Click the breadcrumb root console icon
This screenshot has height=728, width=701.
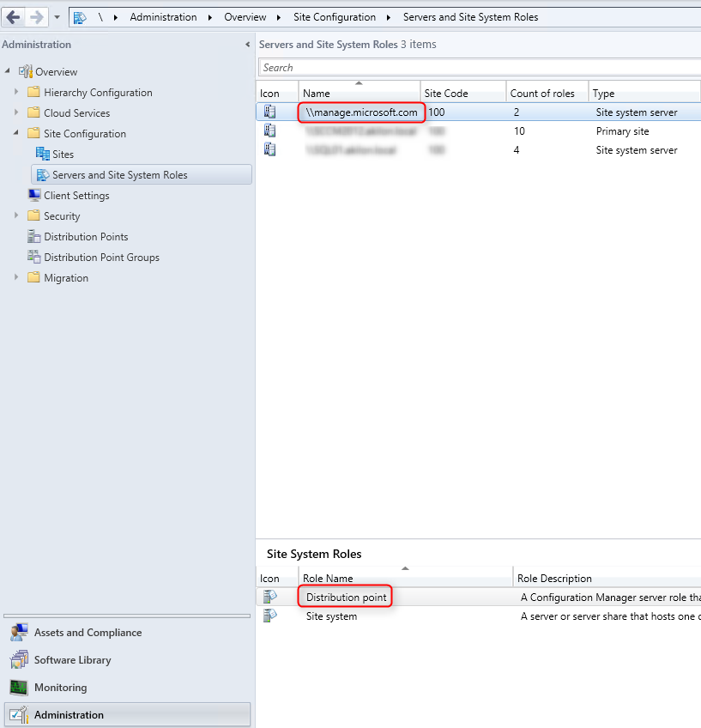[80, 18]
